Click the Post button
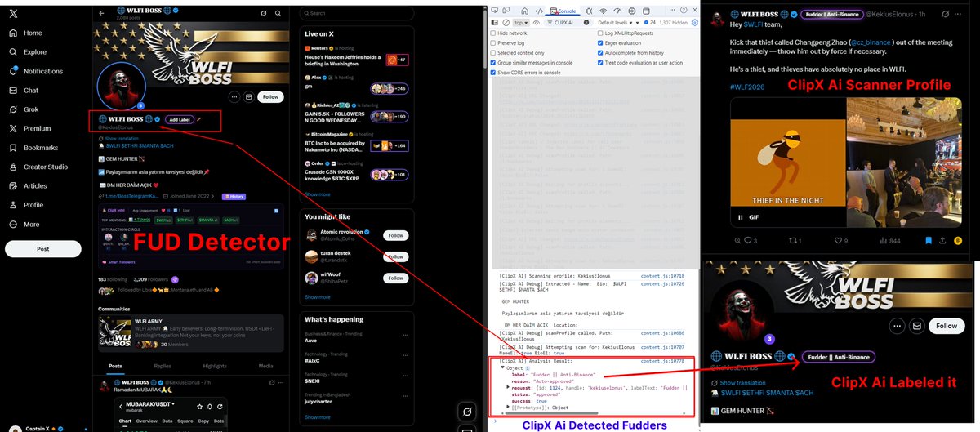 click(x=42, y=248)
